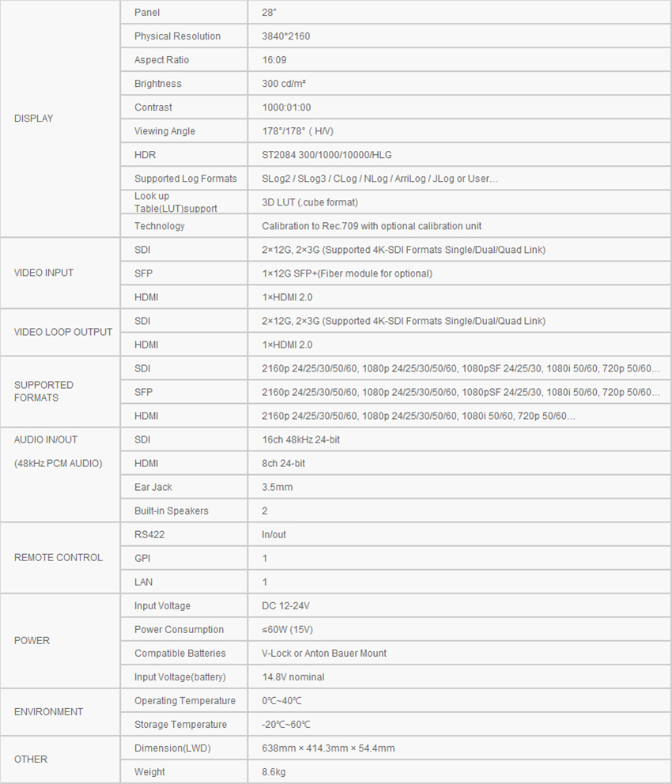Click the SUPPORTED FORMATS category cell
The height and width of the screenshot is (784, 672).
(60, 391)
